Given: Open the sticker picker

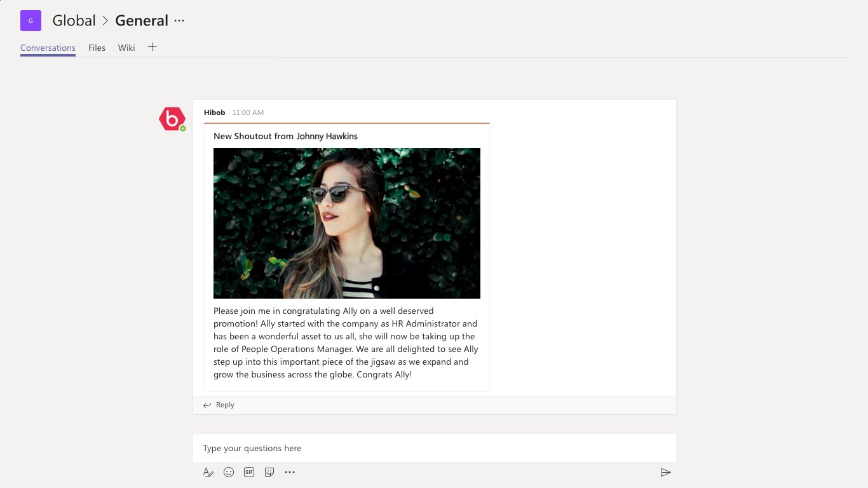Looking at the screenshot, I should 269,472.
